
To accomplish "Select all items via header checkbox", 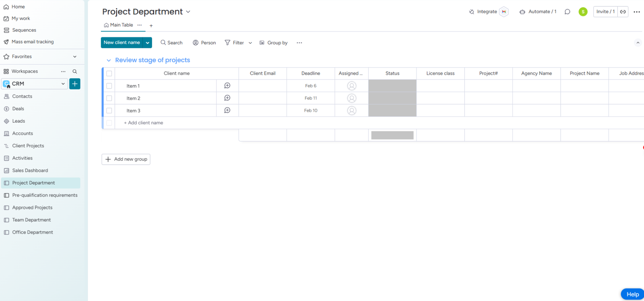I will coord(109,73).
